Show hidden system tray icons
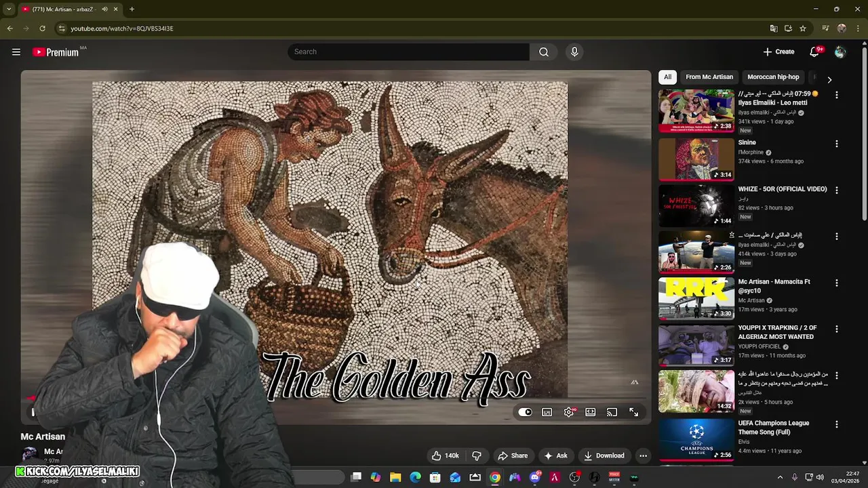This screenshot has width=868, height=488. pos(780,477)
